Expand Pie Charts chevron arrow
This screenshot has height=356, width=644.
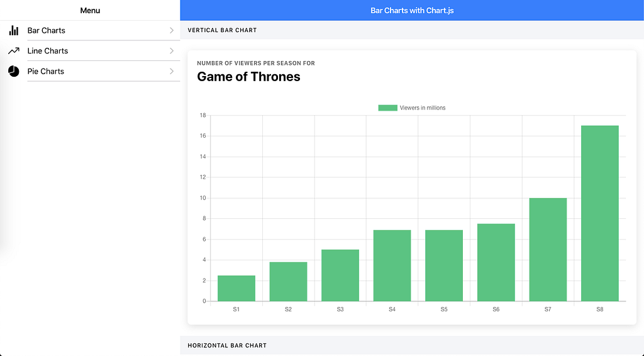172,72
